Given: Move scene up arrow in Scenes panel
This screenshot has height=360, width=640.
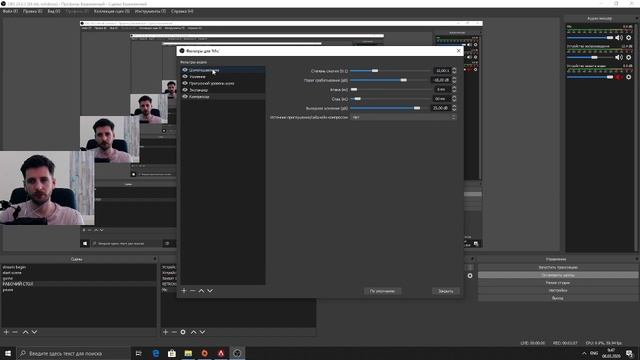Looking at the screenshot, I should coord(25,332).
